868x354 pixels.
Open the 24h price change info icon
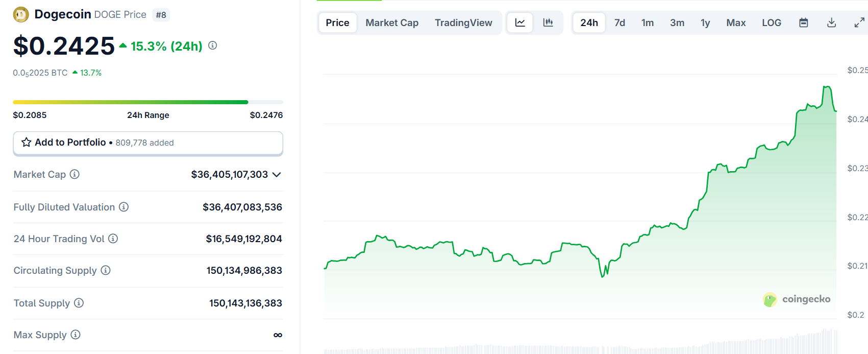213,45
